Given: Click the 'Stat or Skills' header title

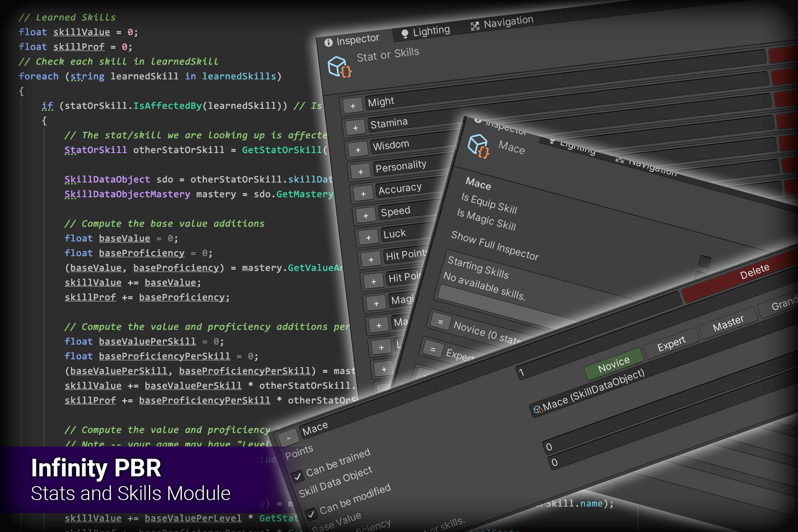Looking at the screenshot, I should click(388, 54).
